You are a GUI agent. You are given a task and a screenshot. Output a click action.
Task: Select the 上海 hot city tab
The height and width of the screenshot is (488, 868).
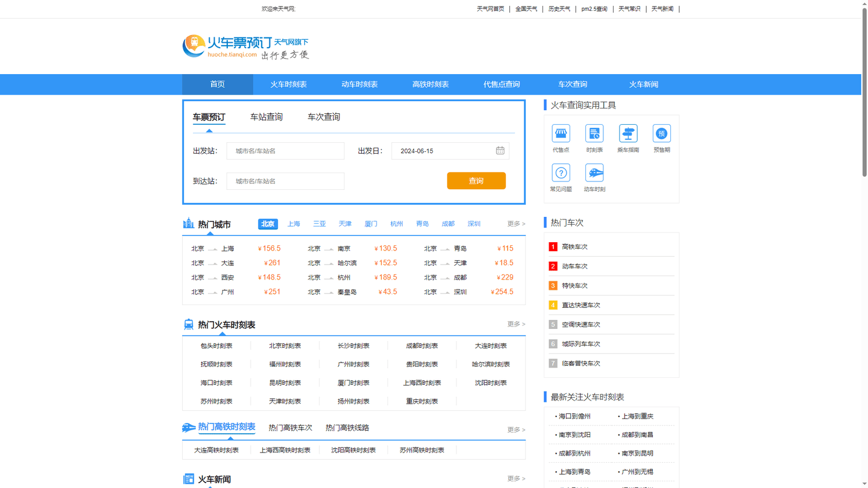pyautogui.click(x=294, y=224)
